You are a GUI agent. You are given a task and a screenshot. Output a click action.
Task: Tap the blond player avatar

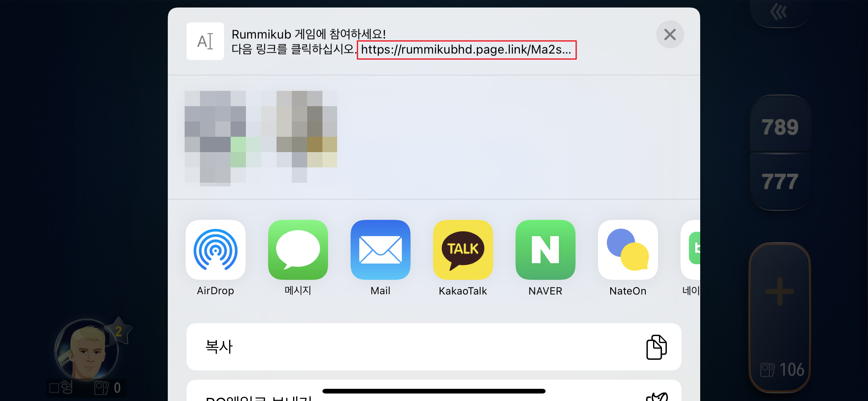coord(87,350)
